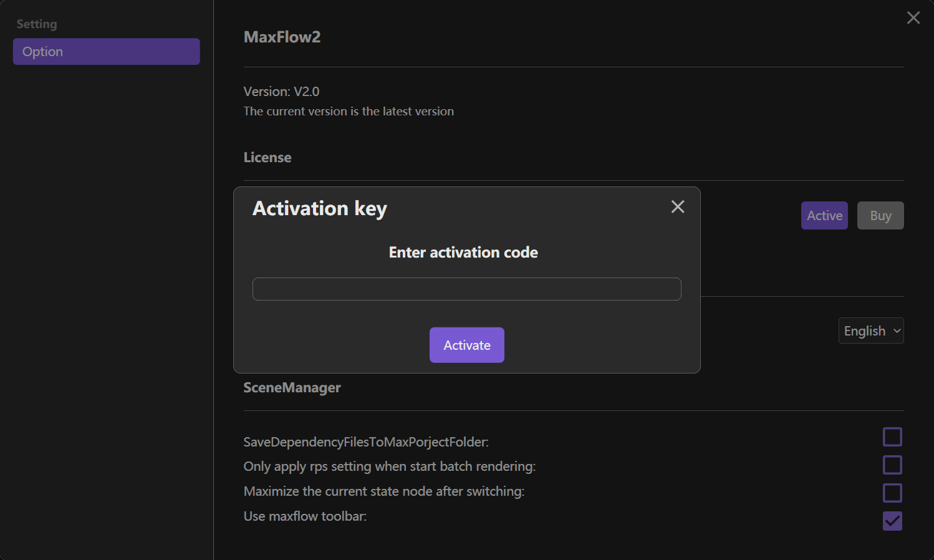Change the interface language from English
The width and height of the screenshot is (934, 560).
point(870,331)
